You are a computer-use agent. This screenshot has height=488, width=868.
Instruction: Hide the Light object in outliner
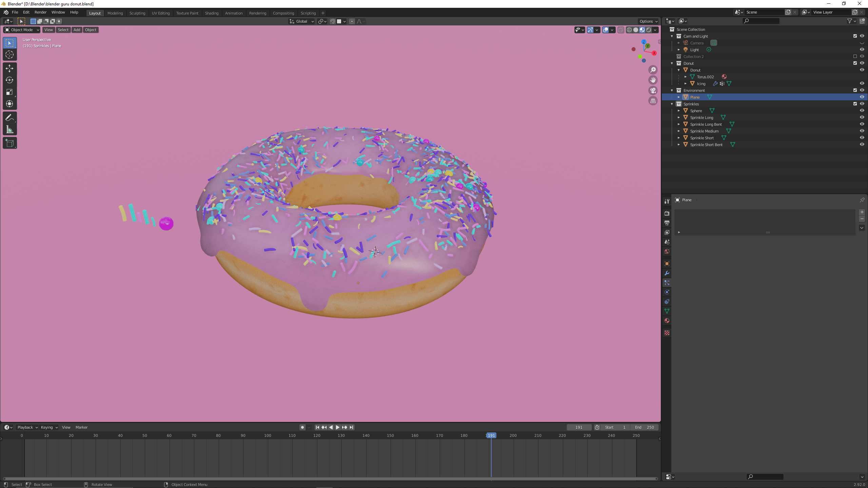click(x=862, y=49)
